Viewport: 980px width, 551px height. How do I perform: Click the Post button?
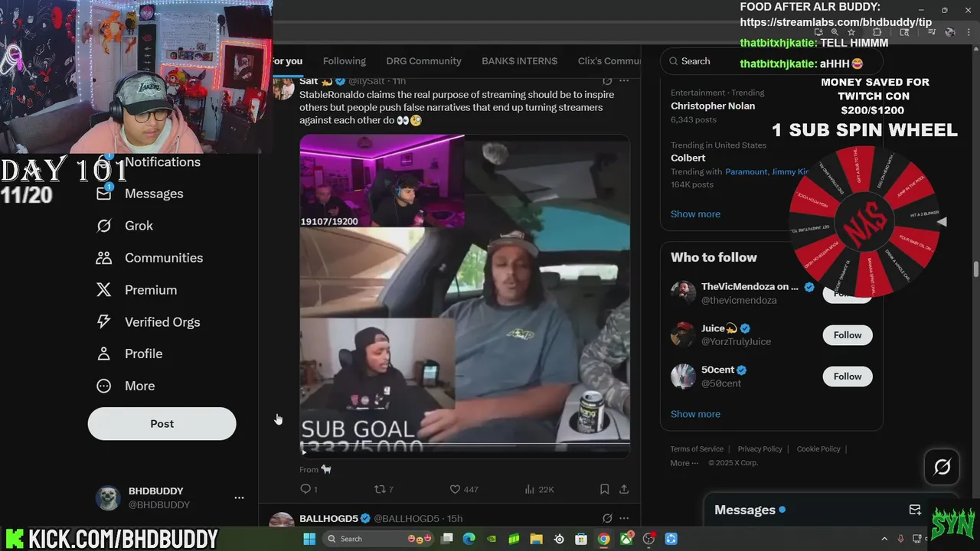(162, 423)
